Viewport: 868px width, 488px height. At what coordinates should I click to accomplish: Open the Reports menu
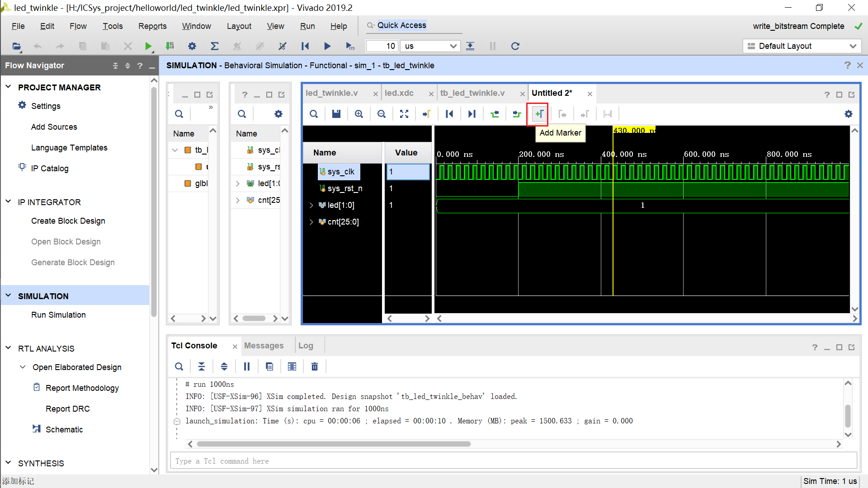click(152, 26)
